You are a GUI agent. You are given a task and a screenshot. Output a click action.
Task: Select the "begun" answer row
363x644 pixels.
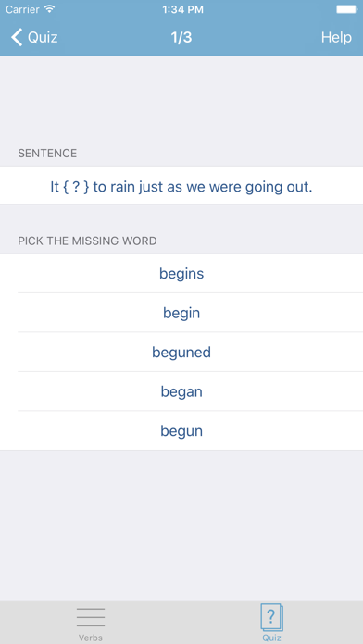[181, 430]
